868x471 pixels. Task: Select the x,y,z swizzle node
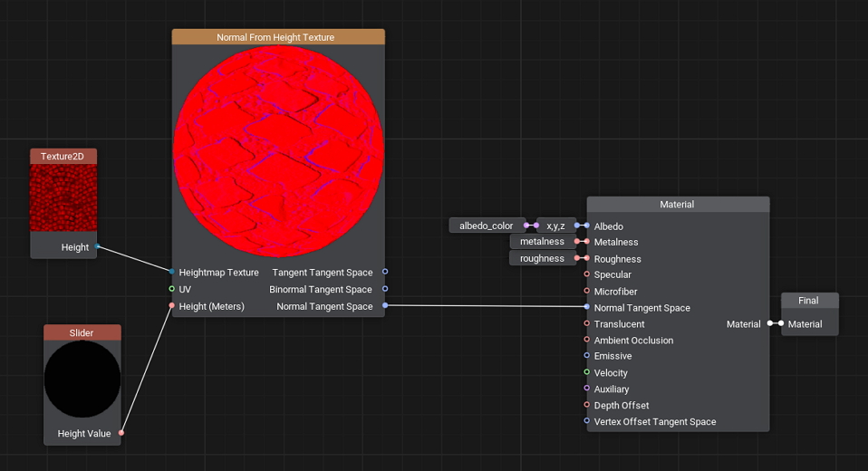coord(555,226)
